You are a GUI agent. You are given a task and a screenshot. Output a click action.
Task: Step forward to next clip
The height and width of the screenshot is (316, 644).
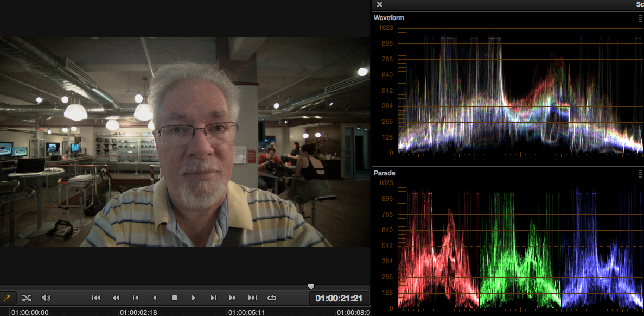pos(213,298)
